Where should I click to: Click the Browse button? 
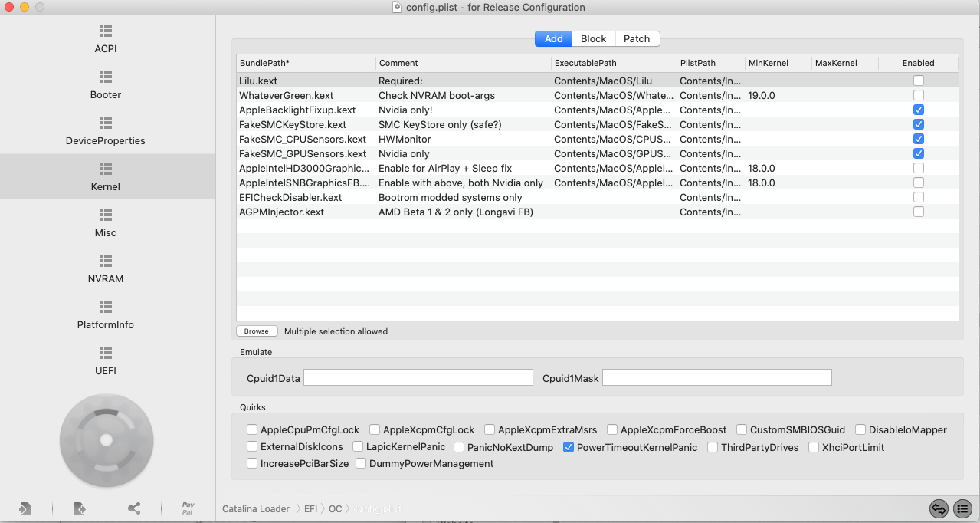point(257,331)
